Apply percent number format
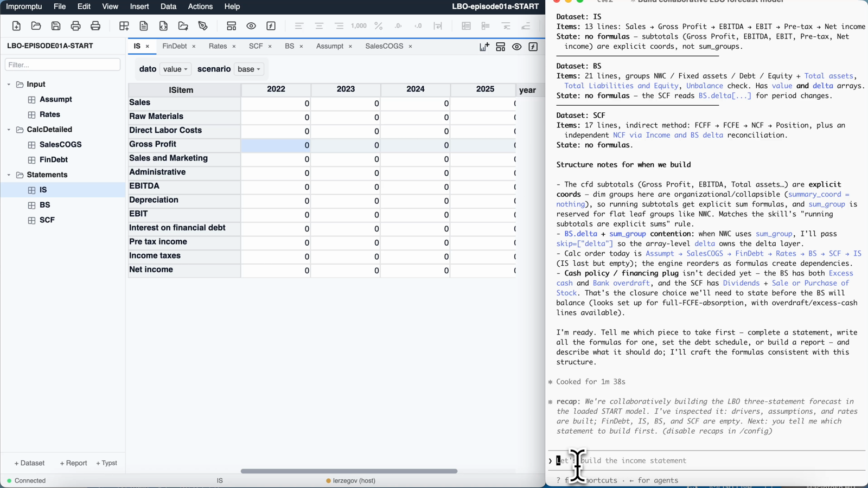Image resolution: width=868 pixels, height=488 pixels. [379, 26]
